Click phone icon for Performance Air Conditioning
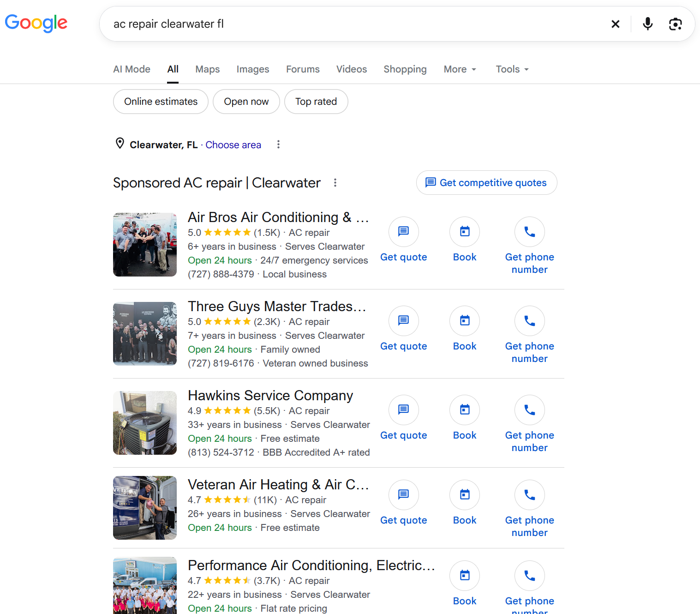Viewport: 700px width, 614px height. [530, 575]
